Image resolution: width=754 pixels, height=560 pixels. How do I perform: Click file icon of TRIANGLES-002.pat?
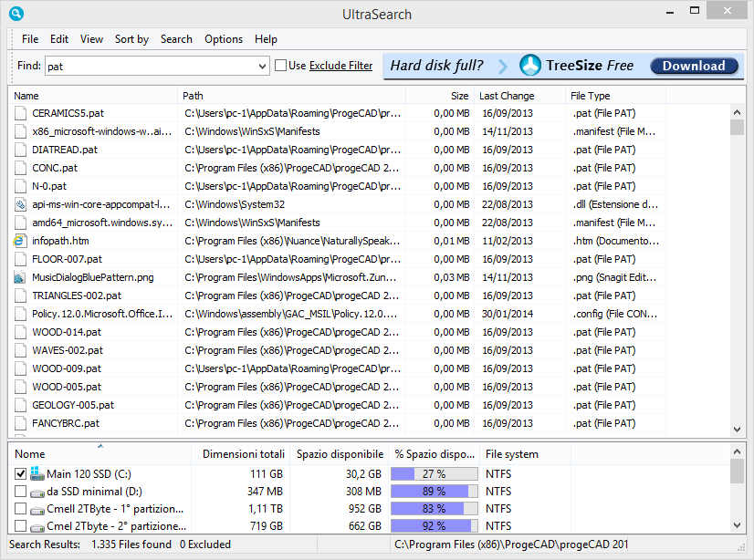(20, 296)
